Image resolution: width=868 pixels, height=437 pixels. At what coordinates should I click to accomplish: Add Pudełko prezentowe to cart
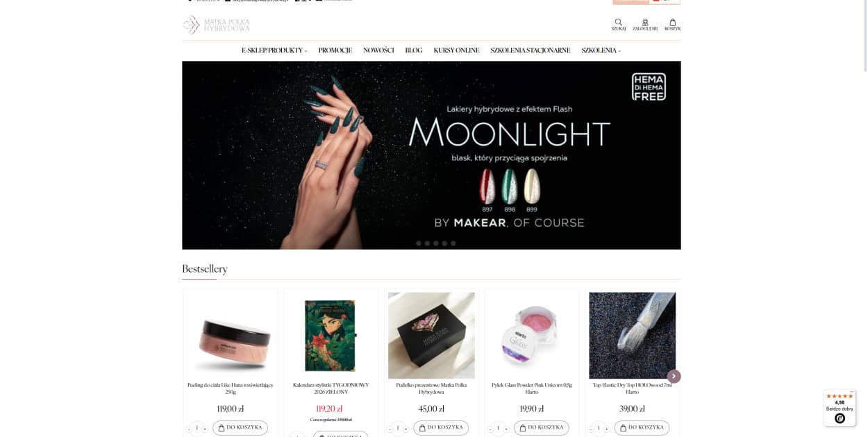[441, 428]
